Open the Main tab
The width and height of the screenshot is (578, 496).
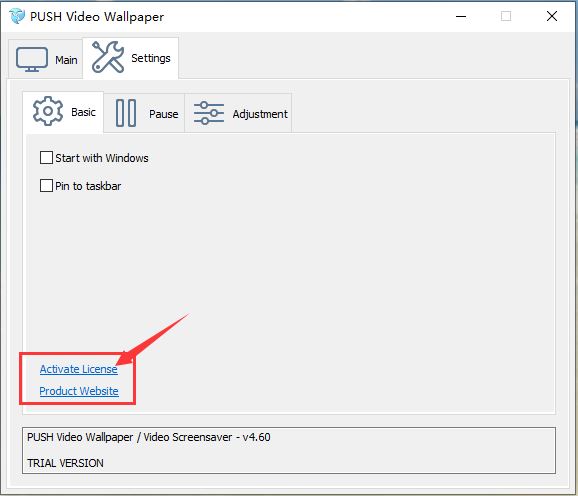pos(46,59)
